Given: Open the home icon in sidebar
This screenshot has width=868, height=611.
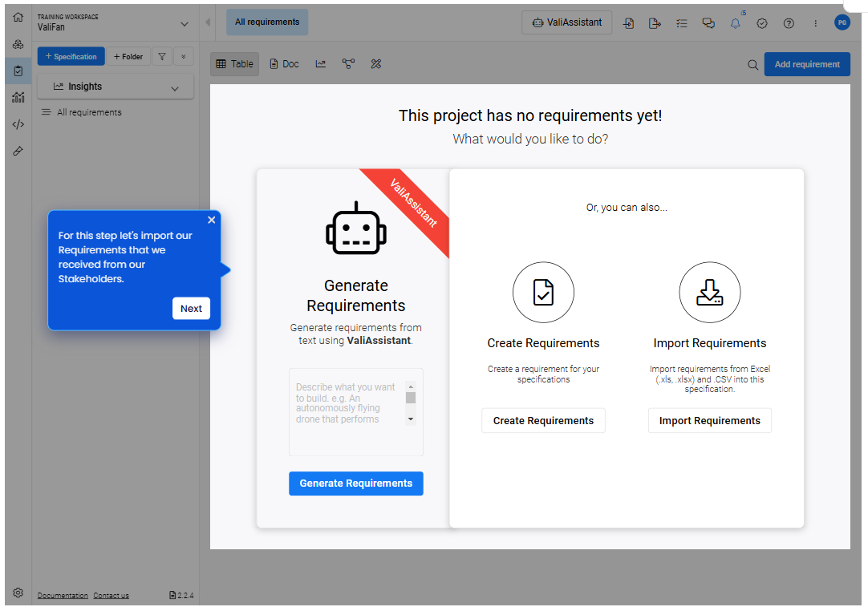Looking at the screenshot, I should pos(18,17).
